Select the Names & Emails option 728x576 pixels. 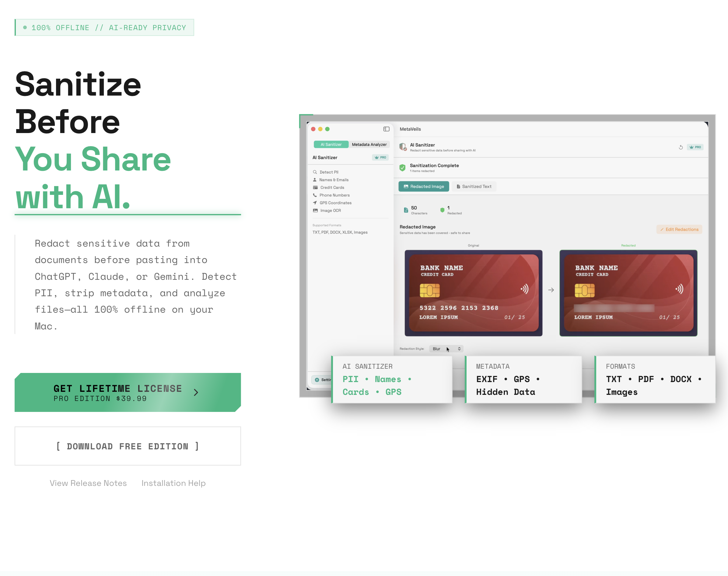pos(333,180)
